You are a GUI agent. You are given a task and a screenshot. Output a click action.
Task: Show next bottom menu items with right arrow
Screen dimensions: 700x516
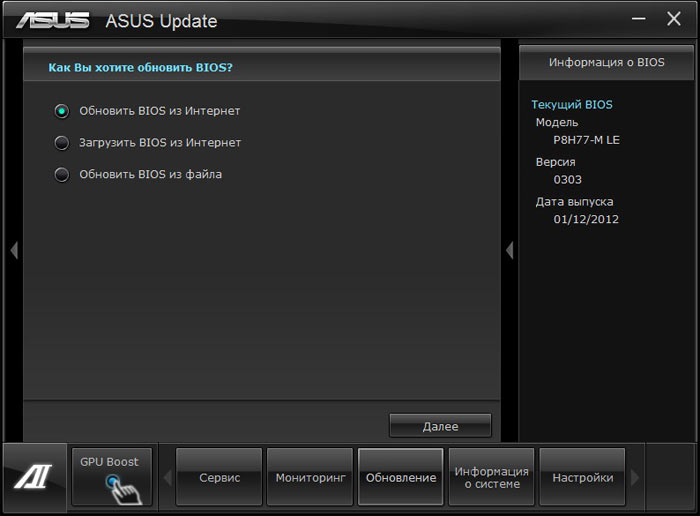tap(635, 478)
